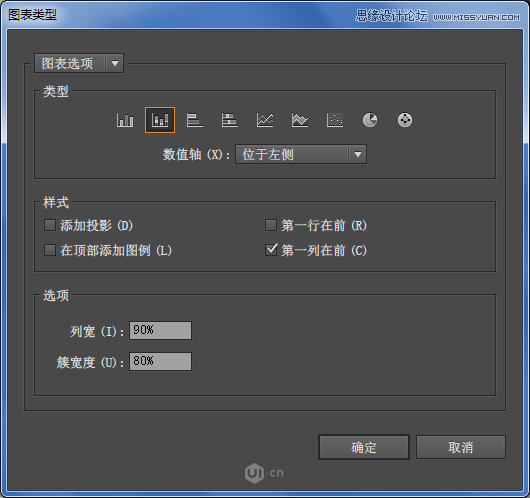The width and height of the screenshot is (530, 498).
Task: Choose the radar graph type icon
Action: point(405,120)
